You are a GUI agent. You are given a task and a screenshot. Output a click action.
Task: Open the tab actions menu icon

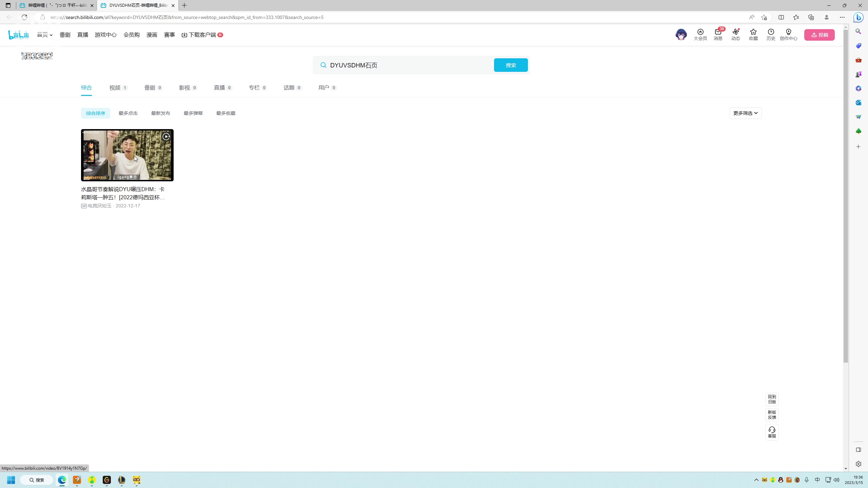click(x=8, y=5)
